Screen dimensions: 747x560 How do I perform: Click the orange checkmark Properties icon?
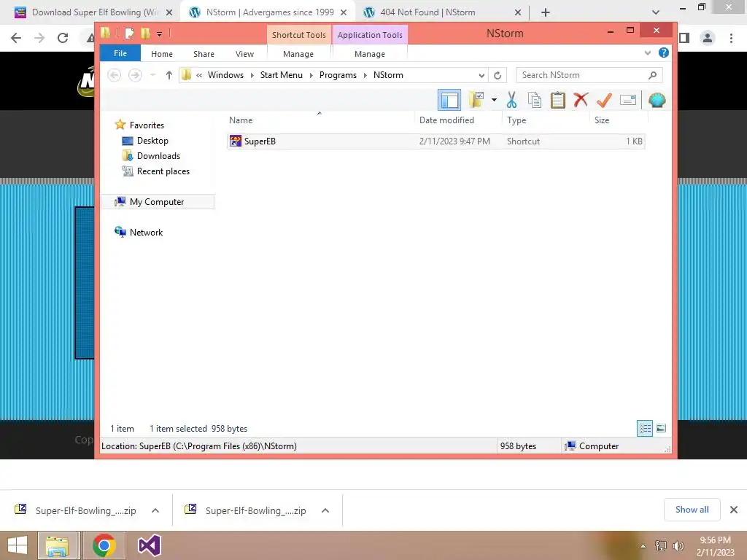tap(604, 100)
